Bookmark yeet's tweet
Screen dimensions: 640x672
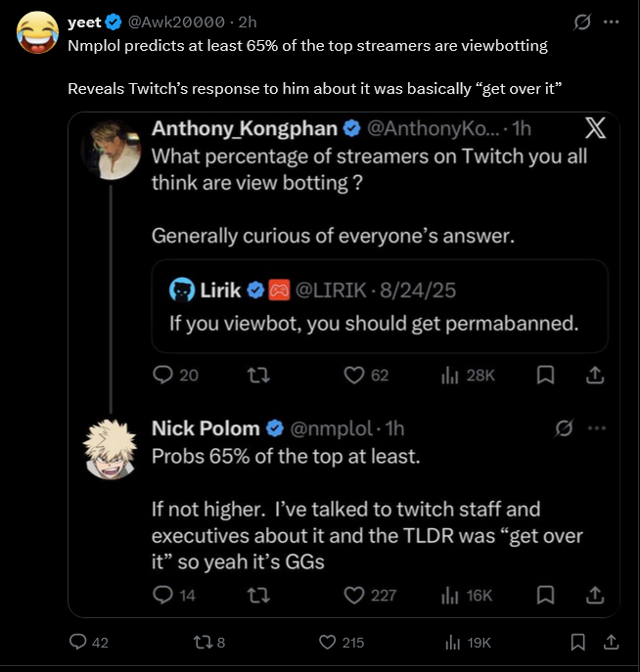coord(577,643)
